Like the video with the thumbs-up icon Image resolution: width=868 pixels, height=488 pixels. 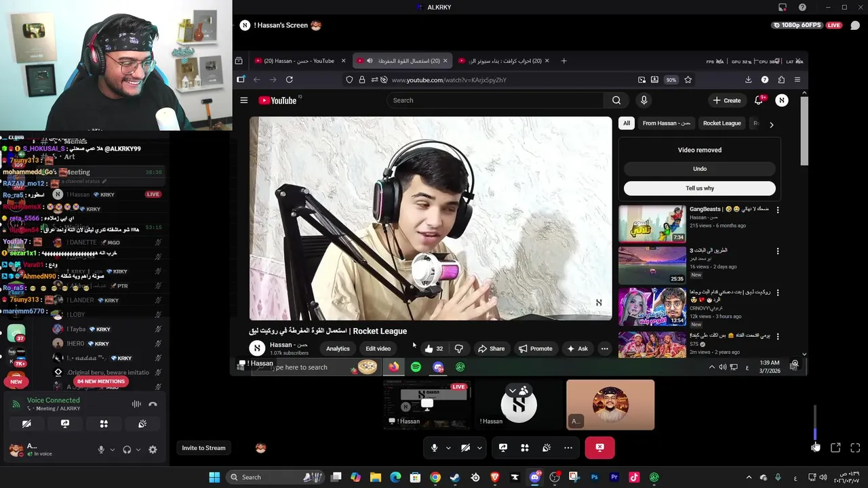coord(429,348)
